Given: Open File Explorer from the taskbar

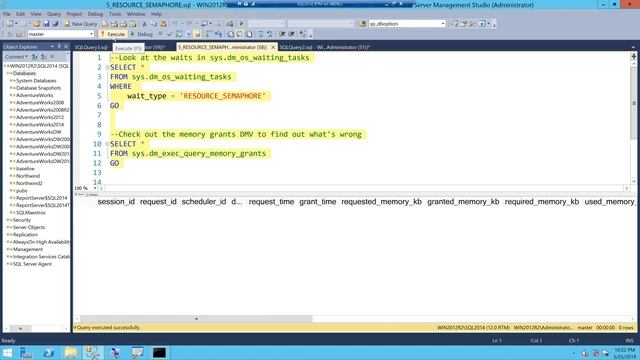Looking at the screenshot, I should coord(71,353).
